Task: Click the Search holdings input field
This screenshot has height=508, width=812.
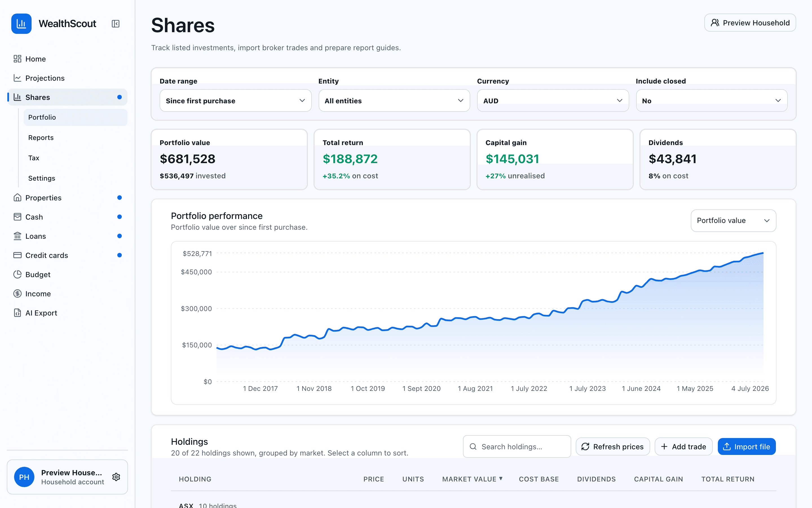Action: click(x=517, y=446)
